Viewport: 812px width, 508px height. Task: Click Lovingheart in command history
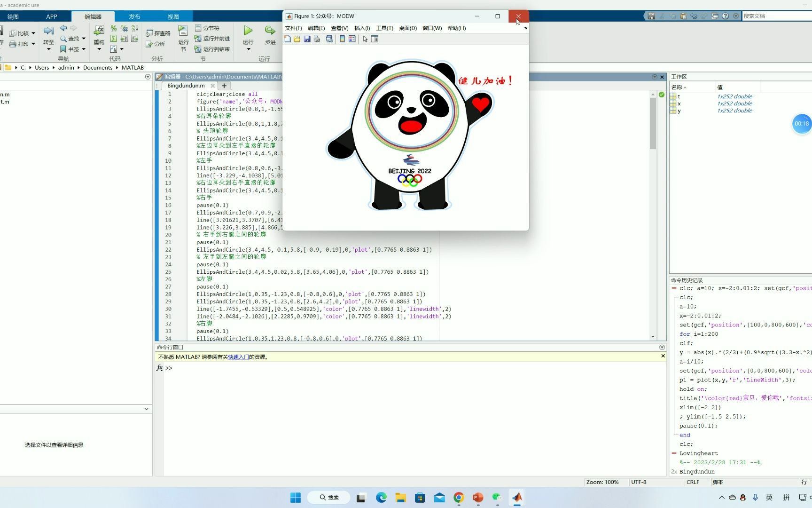click(x=699, y=453)
